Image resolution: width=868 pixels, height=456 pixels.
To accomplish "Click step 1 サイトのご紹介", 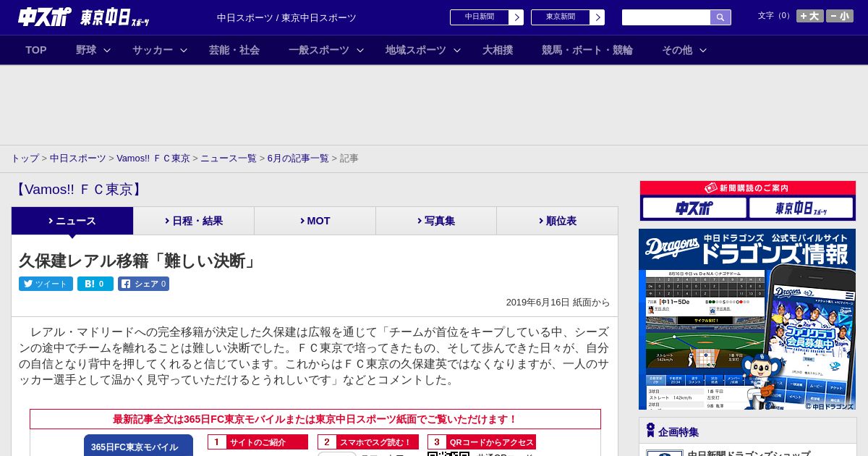I will coord(258,442).
